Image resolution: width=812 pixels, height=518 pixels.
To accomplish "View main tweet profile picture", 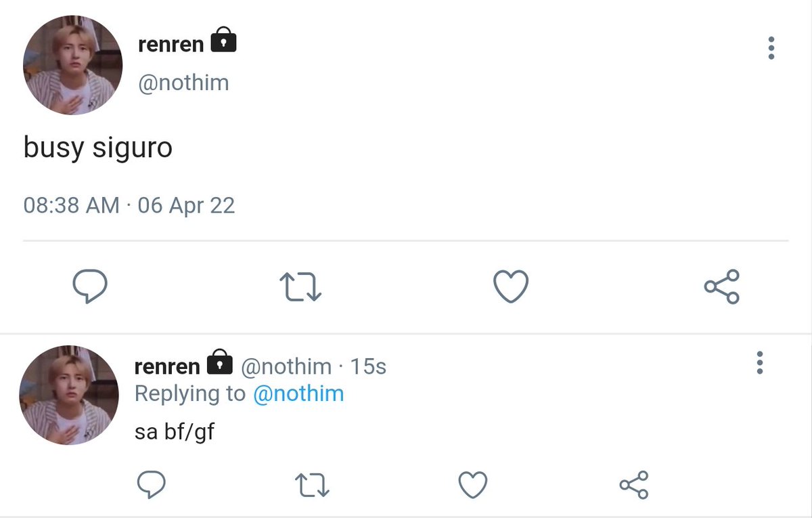I will click(x=72, y=66).
